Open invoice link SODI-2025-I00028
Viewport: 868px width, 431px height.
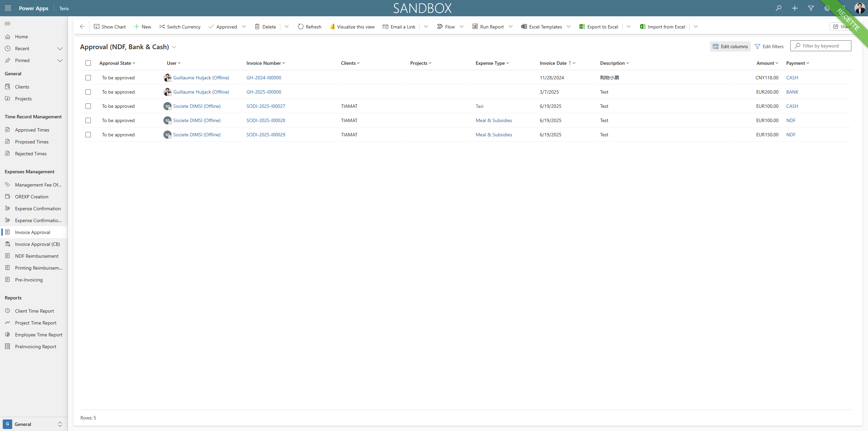266,120
